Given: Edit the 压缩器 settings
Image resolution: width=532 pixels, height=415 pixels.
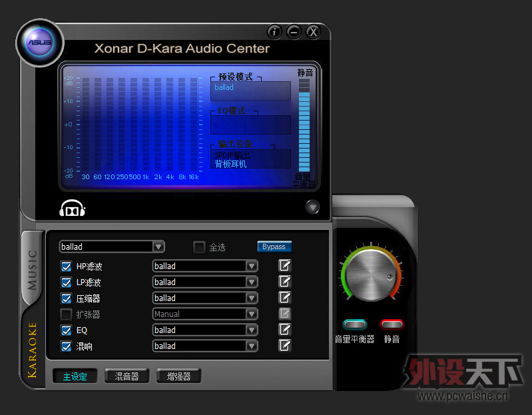Looking at the screenshot, I should (x=285, y=298).
